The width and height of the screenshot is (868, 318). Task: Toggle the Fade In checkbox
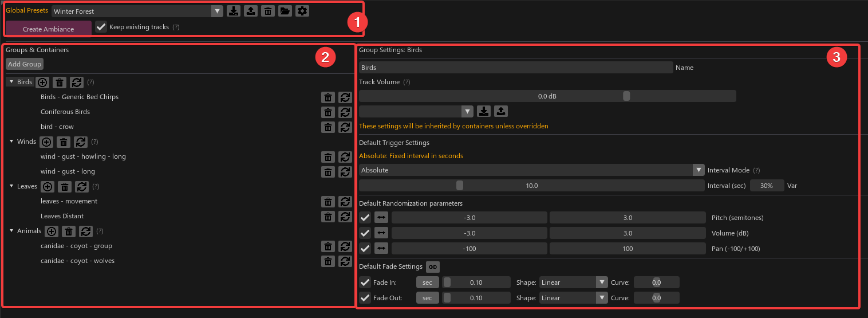(365, 282)
